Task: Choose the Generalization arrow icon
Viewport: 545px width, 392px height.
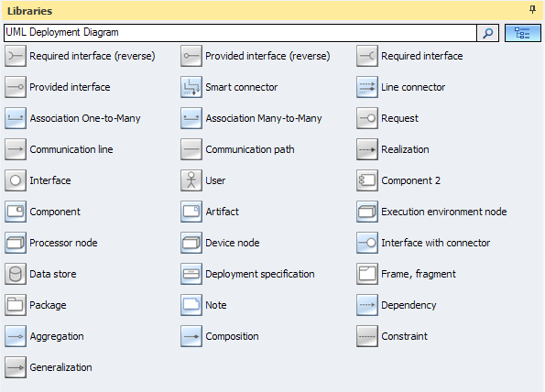Action: tap(16, 367)
